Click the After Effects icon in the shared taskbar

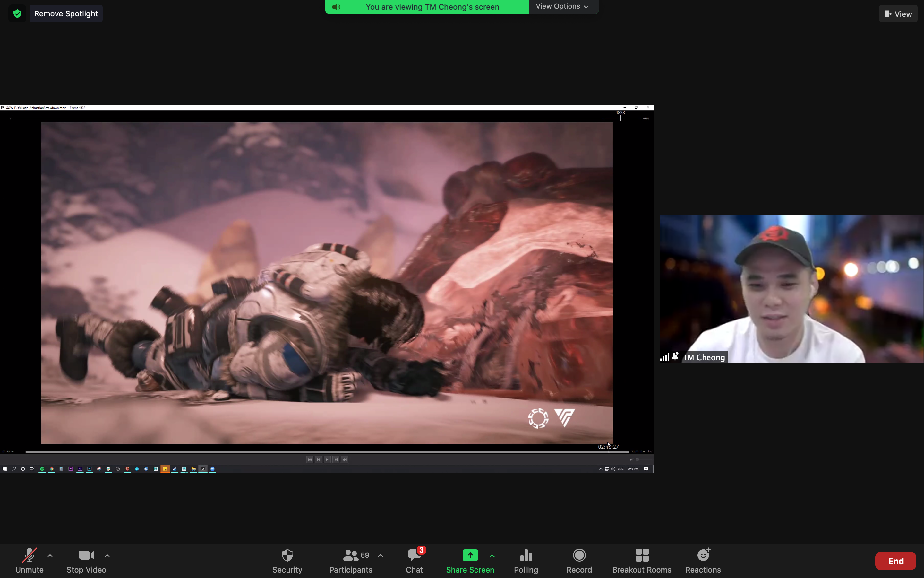(80, 469)
